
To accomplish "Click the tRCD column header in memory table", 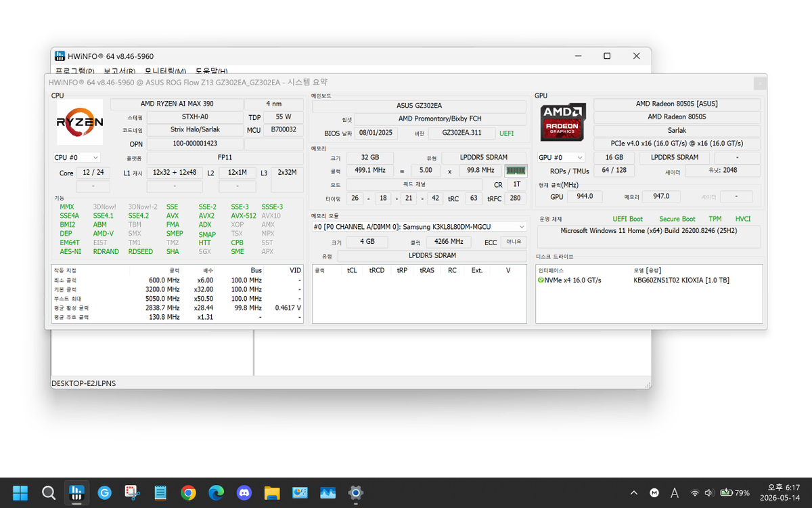I will pos(377,270).
